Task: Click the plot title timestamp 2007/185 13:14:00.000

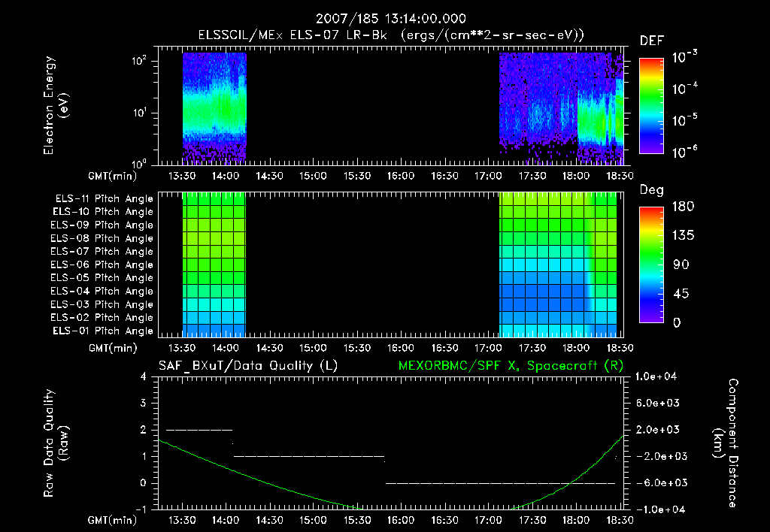Action: pyautogui.click(x=390, y=19)
